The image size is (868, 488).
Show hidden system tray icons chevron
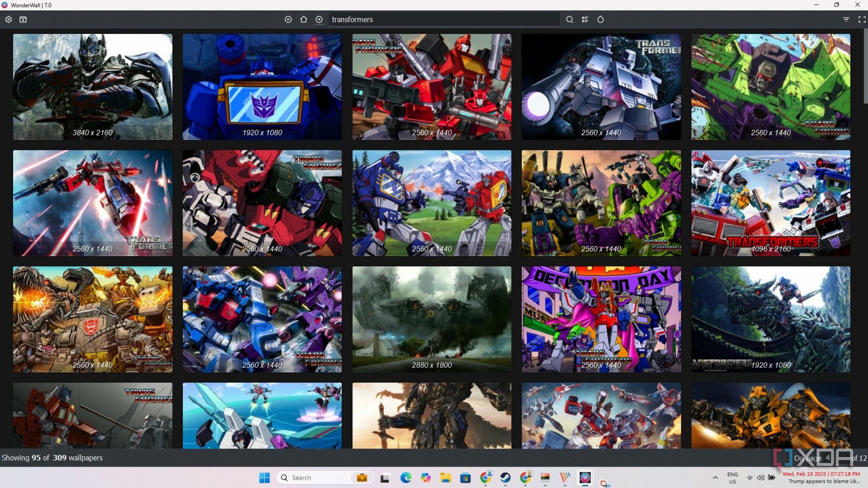click(x=715, y=478)
